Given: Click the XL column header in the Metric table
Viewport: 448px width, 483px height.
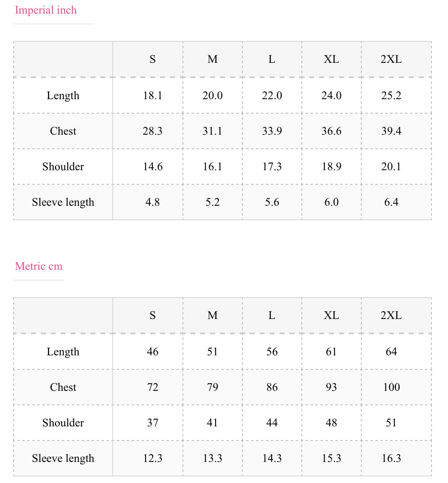Looking at the screenshot, I should tap(331, 316).
